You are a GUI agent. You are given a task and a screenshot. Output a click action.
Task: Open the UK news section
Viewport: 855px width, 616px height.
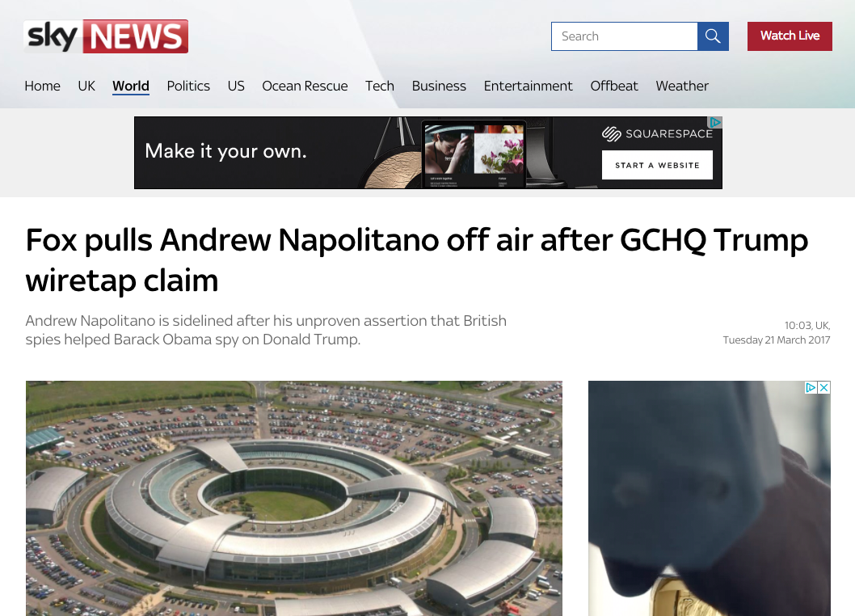pyautogui.click(x=86, y=86)
